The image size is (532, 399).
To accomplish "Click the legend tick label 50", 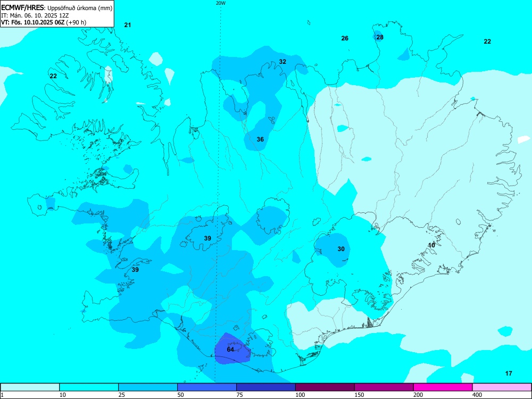I will (180, 395).
